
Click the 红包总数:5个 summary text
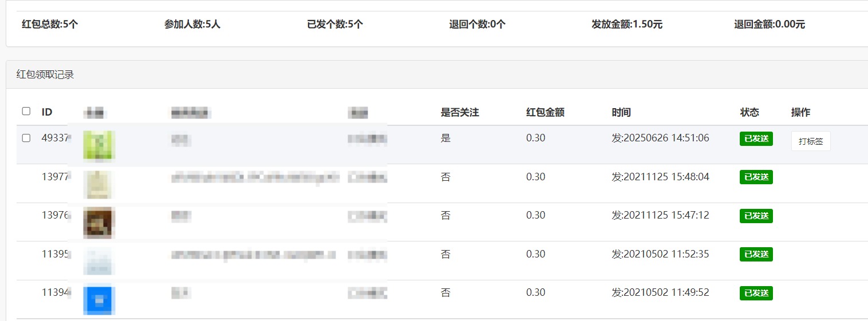pos(50,25)
